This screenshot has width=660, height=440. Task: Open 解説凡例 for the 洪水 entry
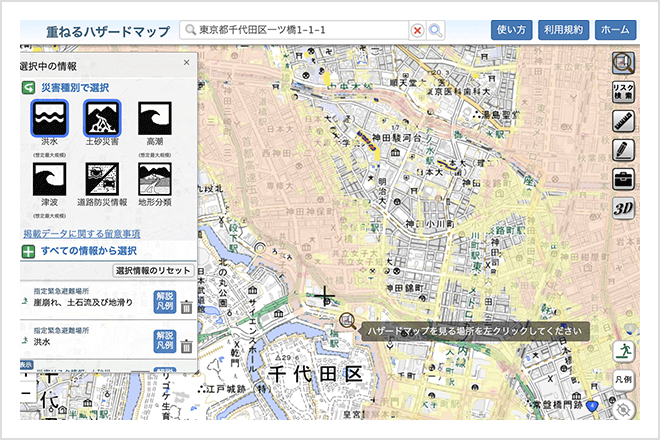click(165, 341)
